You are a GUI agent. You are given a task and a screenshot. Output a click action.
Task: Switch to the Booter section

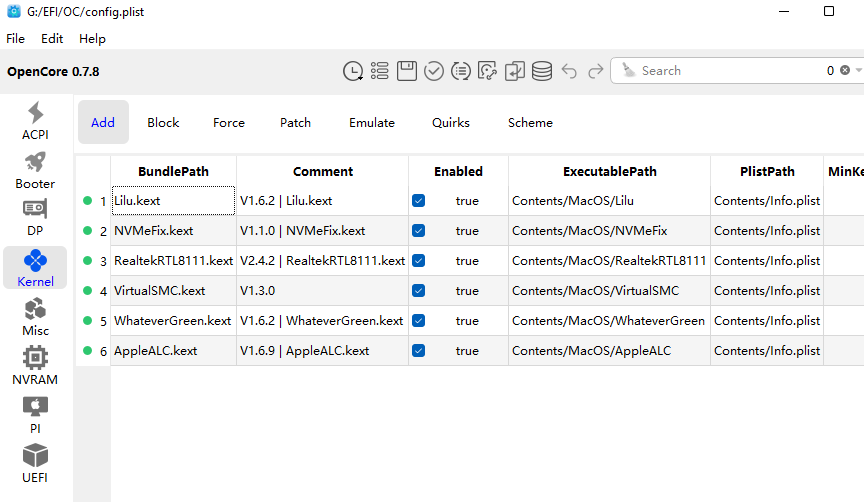pyautogui.click(x=35, y=171)
